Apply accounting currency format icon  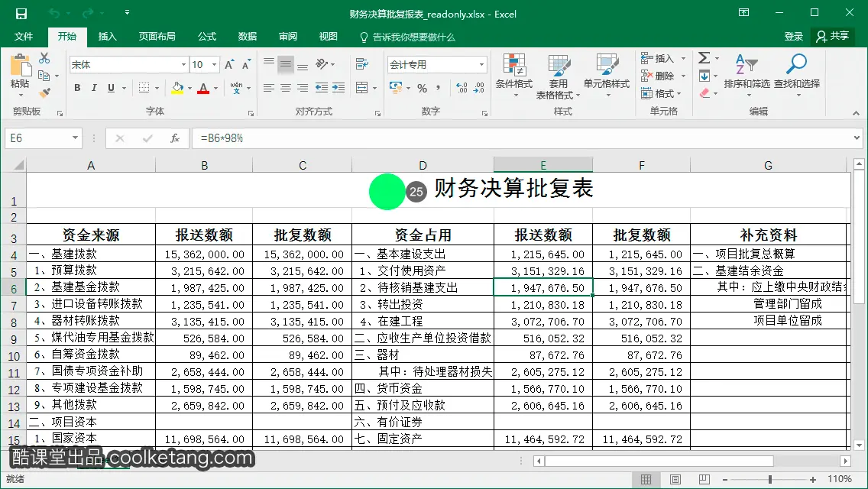click(x=396, y=88)
